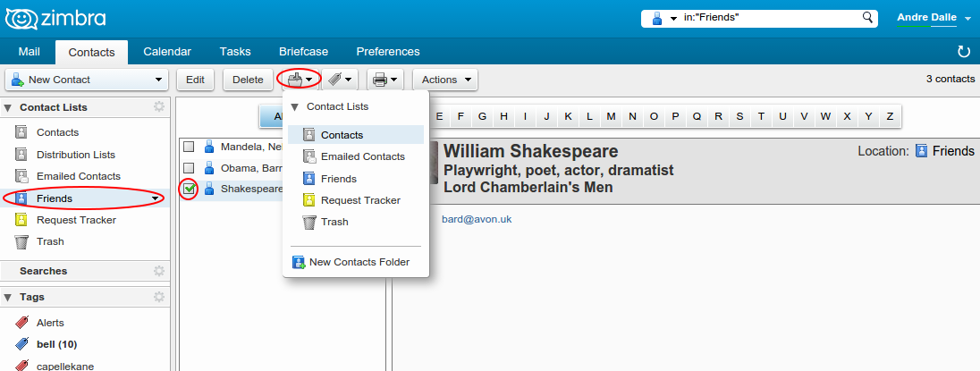Filter contacts by letter Z
This screenshot has width=980, height=371.
coord(890,116)
